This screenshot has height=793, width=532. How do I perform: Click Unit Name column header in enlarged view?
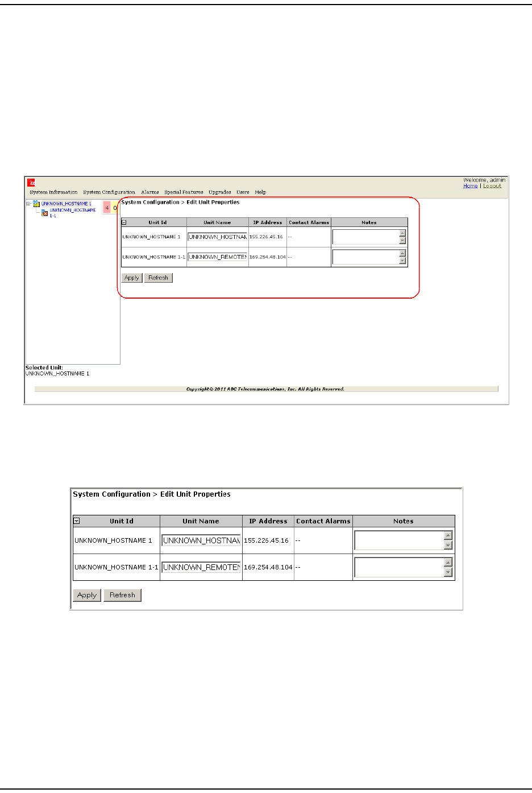(201, 521)
